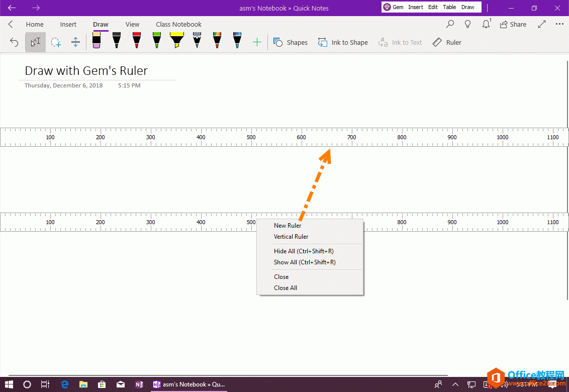Expand the Shapes gallery

click(x=291, y=42)
